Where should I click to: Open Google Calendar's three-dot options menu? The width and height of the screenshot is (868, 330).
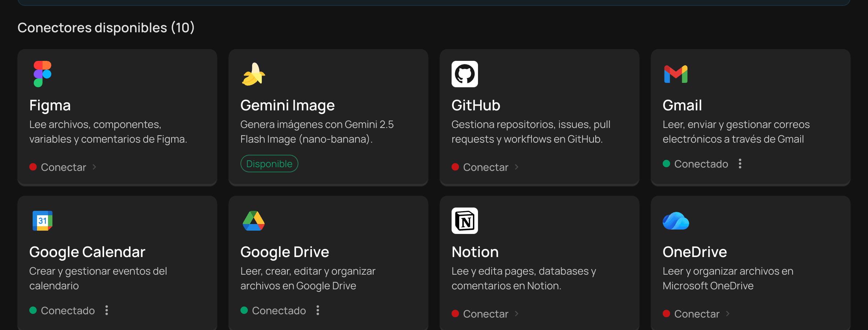click(x=107, y=310)
